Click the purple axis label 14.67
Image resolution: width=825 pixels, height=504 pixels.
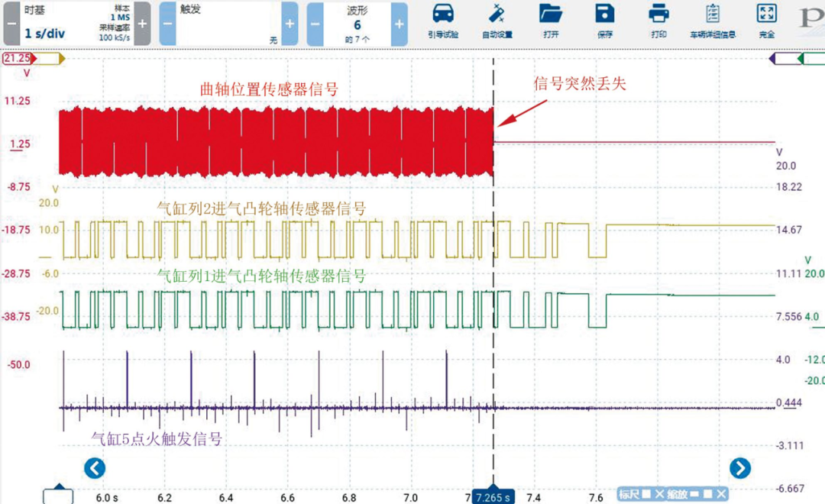[788, 229]
